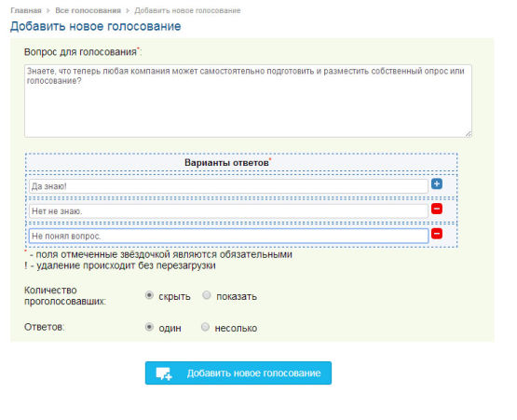
Task: Click the note 'удаление происходит без перезагрузки'
Action: 126,265
